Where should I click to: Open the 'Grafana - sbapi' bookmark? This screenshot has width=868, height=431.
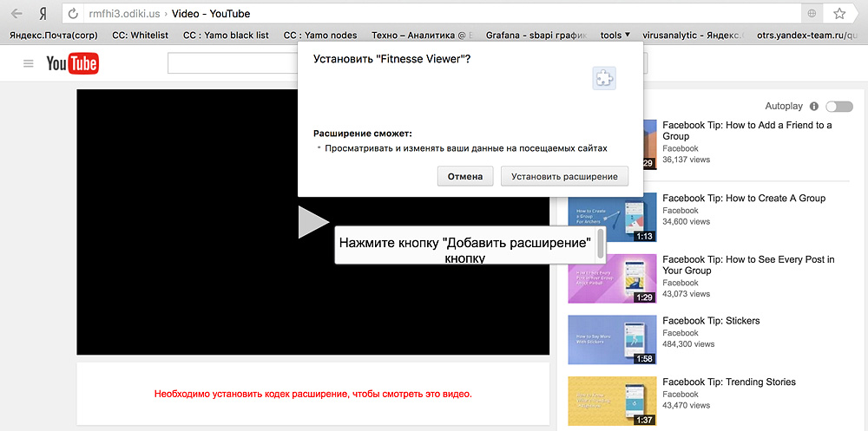click(x=534, y=36)
